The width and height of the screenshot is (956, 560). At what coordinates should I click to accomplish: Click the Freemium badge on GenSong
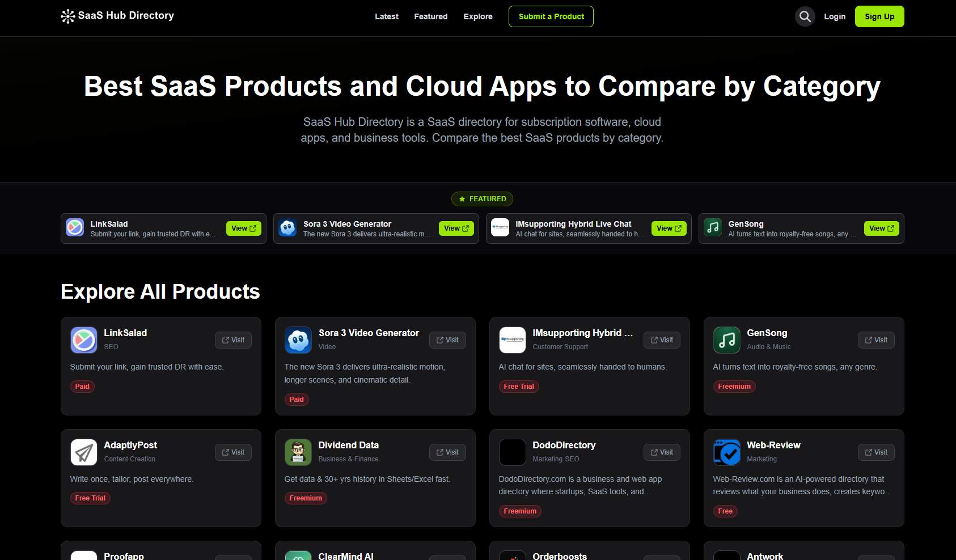click(734, 386)
